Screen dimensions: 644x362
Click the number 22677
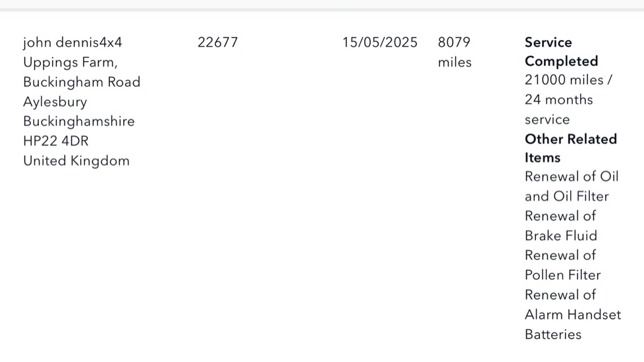217,43
